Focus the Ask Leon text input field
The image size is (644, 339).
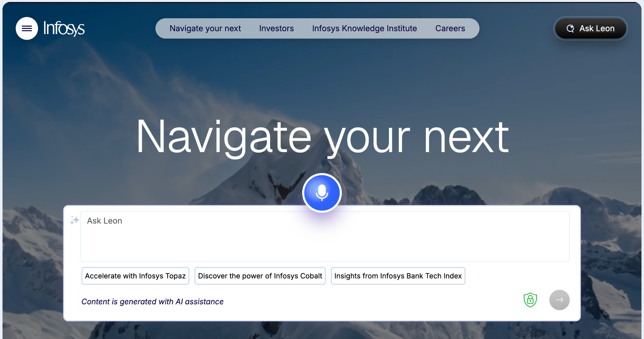[x=325, y=236]
